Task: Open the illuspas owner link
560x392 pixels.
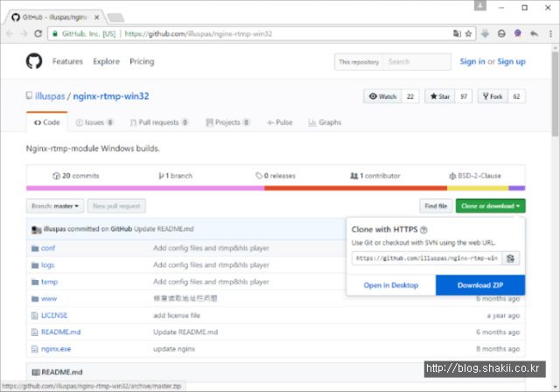Action: [50, 96]
